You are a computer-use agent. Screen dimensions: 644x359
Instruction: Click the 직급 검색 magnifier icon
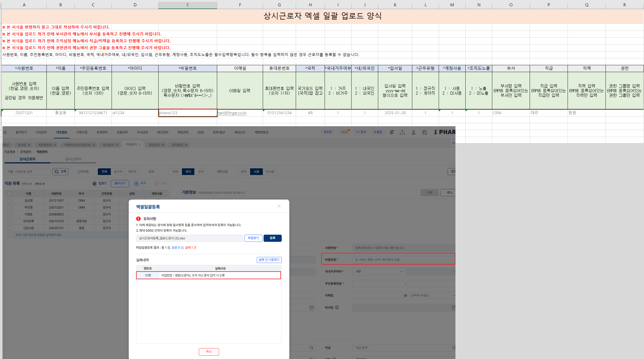click(454, 348)
